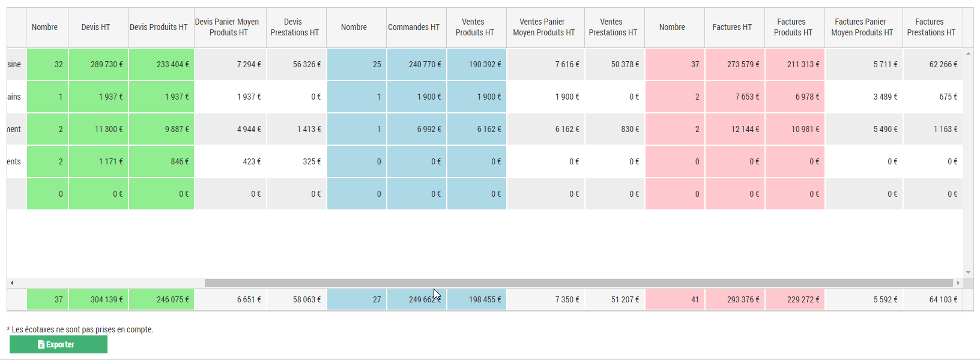Select the pink cell showing 273 579 €
The height and width of the screenshot is (360, 980).
(x=735, y=64)
